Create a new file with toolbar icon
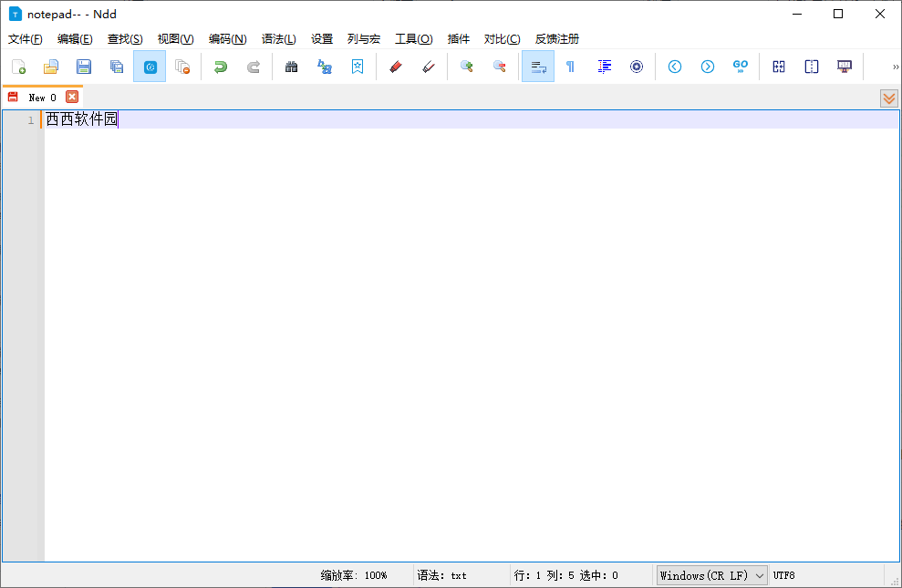The height and width of the screenshot is (588, 902). coord(18,67)
